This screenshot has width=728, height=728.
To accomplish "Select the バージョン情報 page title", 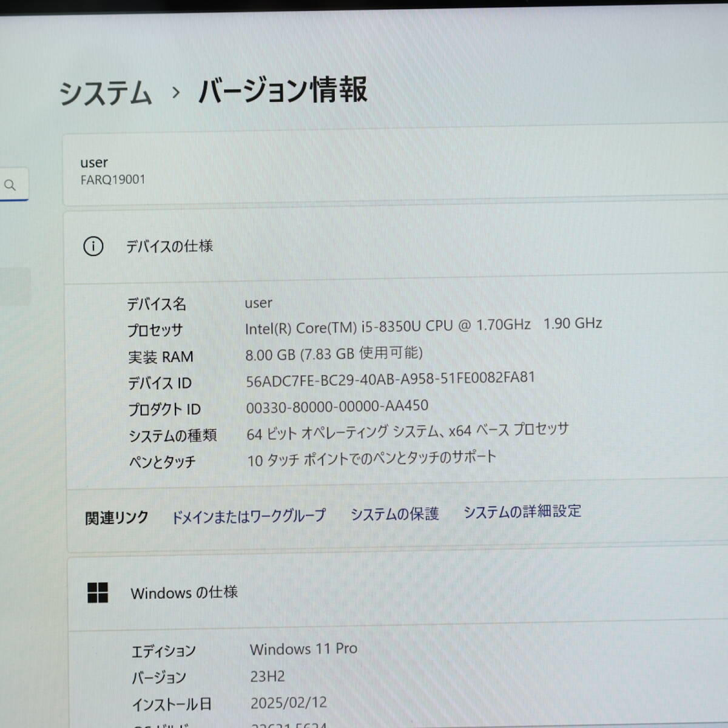I will click(283, 90).
